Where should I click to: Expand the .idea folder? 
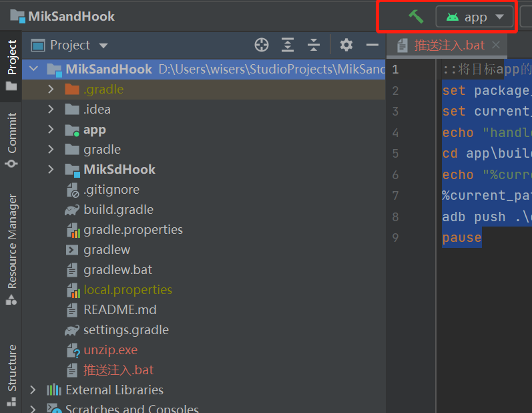(51, 109)
